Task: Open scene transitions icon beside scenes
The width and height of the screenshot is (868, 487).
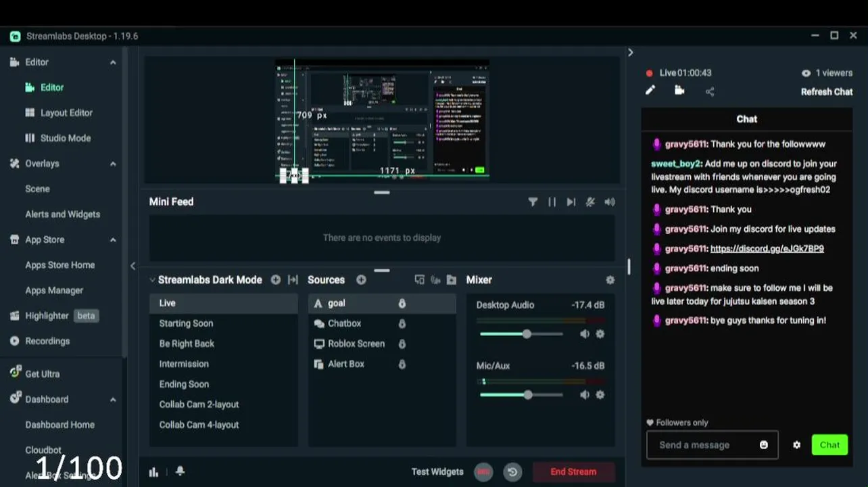Action: tap(293, 279)
